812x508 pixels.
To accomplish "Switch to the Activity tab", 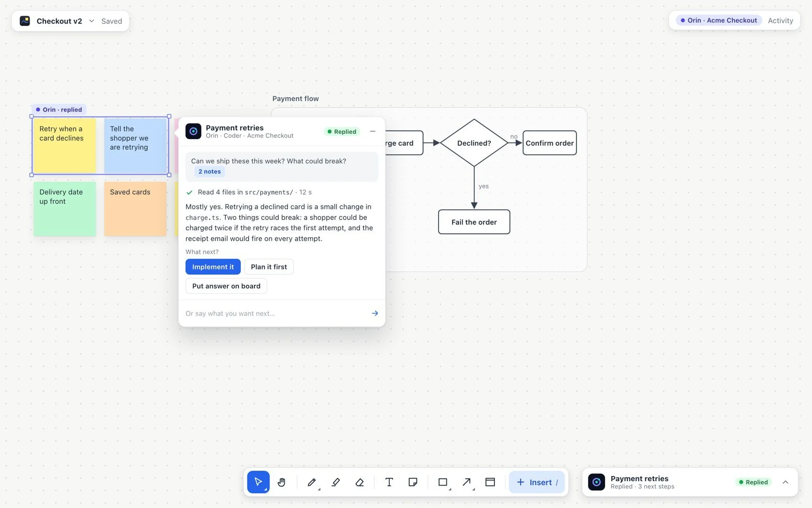I will point(780,21).
